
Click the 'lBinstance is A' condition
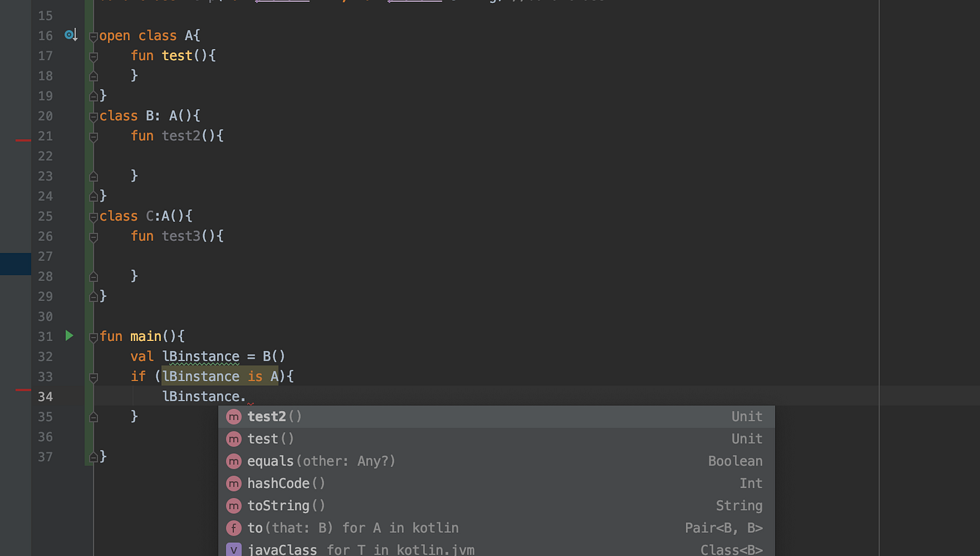click(220, 377)
